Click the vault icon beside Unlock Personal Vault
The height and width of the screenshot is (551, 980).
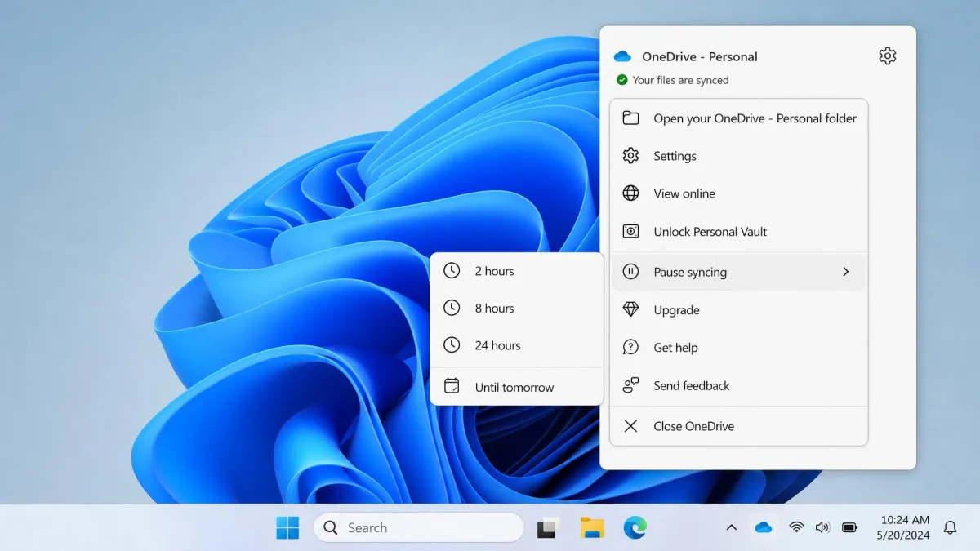(630, 232)
